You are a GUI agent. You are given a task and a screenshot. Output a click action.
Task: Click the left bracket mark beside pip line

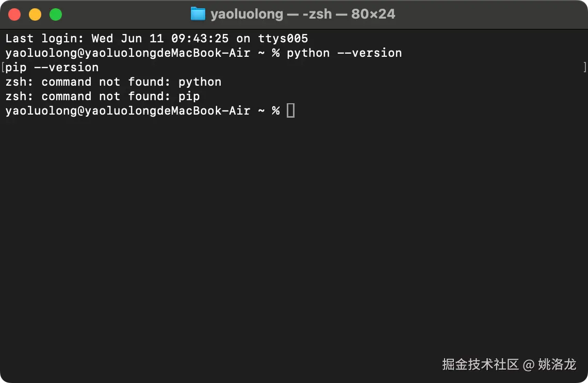tap(3, 67)
